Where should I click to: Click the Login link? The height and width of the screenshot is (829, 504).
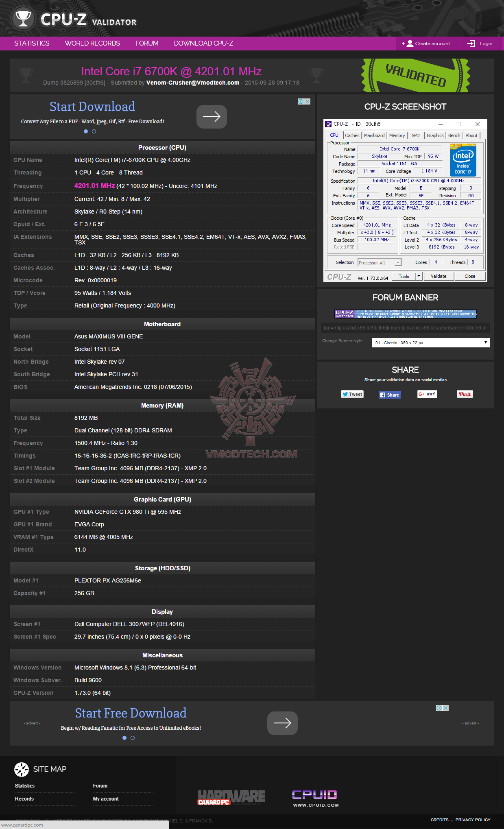coord(486,44)
